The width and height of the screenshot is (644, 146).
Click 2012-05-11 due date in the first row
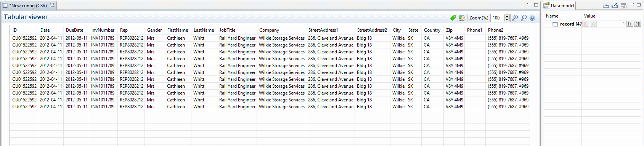point(76,38)
